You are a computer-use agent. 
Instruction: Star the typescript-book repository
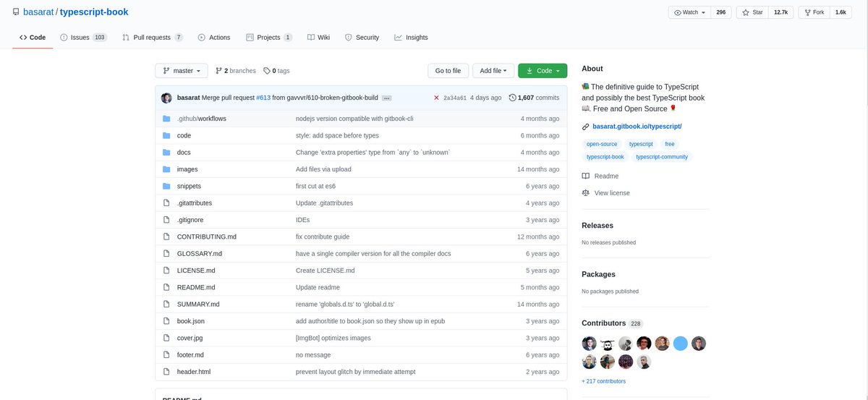[x=753, y=12]
